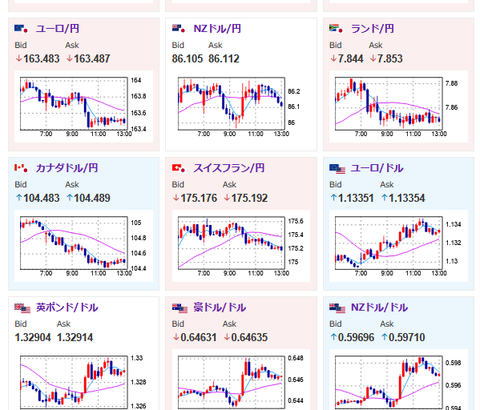Click the Euro/Dollar flag icon
Screen dimensions: 480x410
point(337,169)
